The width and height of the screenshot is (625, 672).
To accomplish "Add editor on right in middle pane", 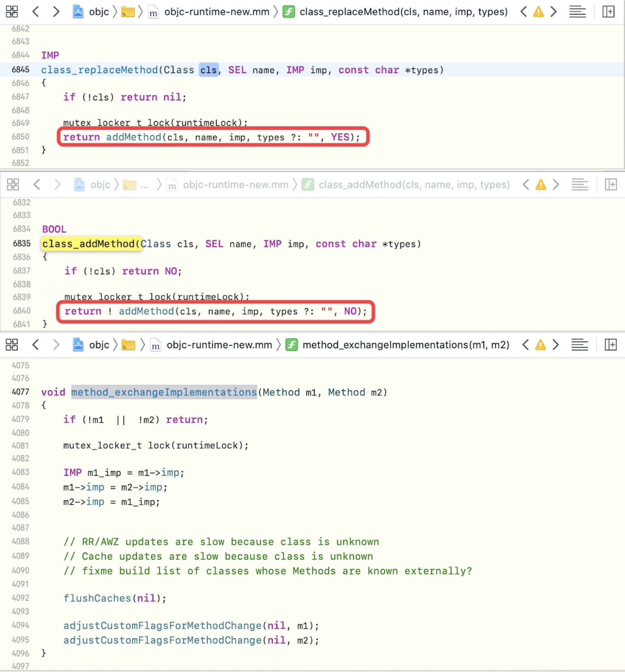I will click(x=611, y=185).
